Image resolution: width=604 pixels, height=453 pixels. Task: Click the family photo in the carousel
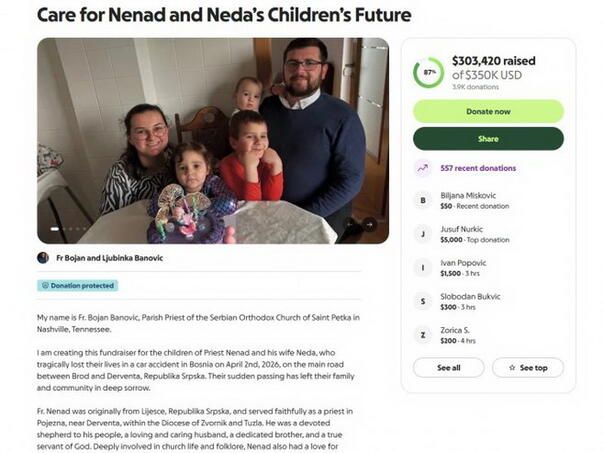pos(212,140)
